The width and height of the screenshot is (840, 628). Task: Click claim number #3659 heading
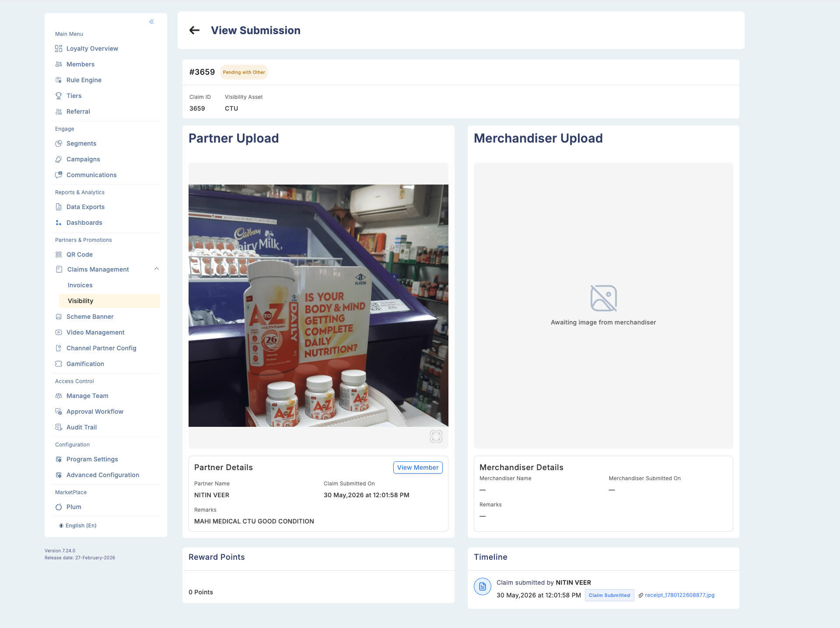click(202, 72)
